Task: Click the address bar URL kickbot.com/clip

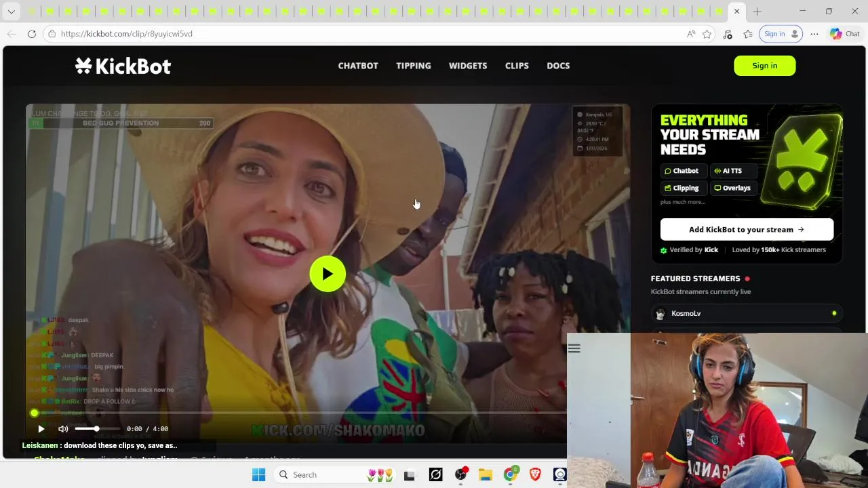Action: [127, 34]
